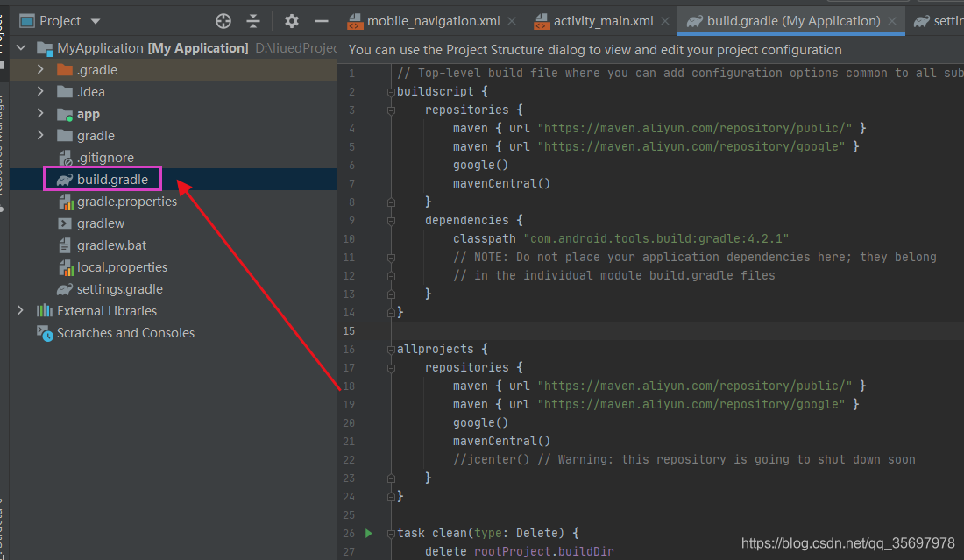Collapse the dependencies code fold region
The height and width of the screenshot is (560, 964).
pos(390,219)
